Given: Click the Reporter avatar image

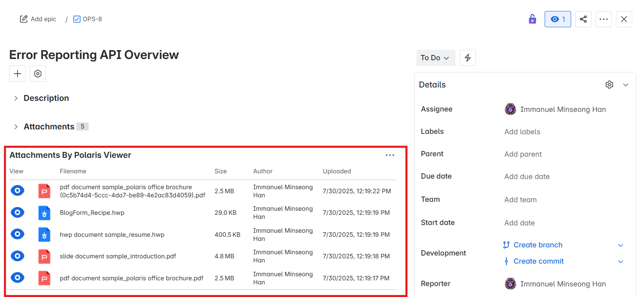Looking at the screenshot, I should (x=510, y=284).
